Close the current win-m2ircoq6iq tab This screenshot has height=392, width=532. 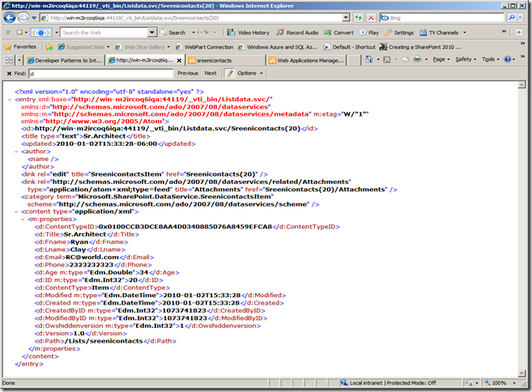(x=179, y=61)
